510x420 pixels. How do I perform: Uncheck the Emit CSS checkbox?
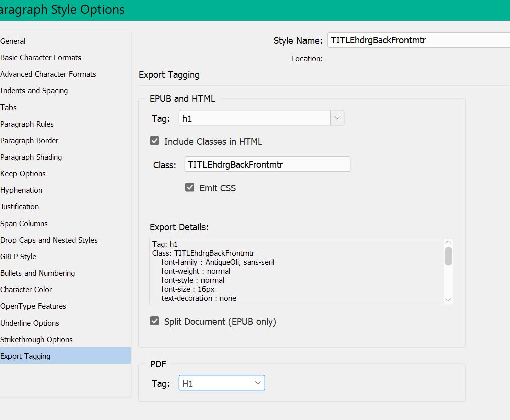click(x=190, y=187)
